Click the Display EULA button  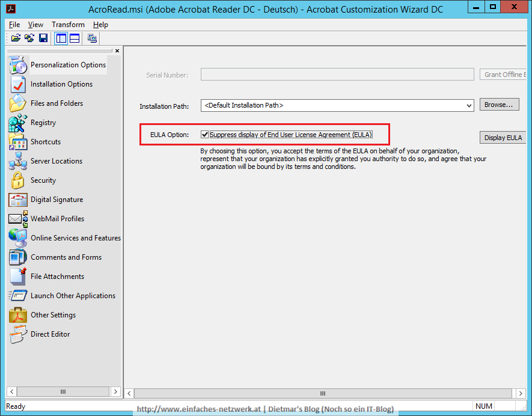pyautogui.click(x=503, y=138)
